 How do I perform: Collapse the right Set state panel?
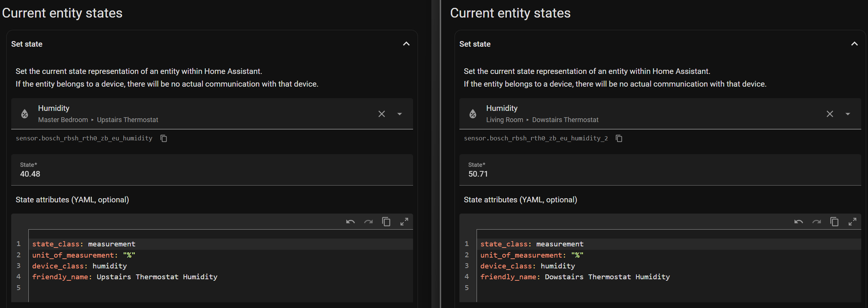click(855, 44)
